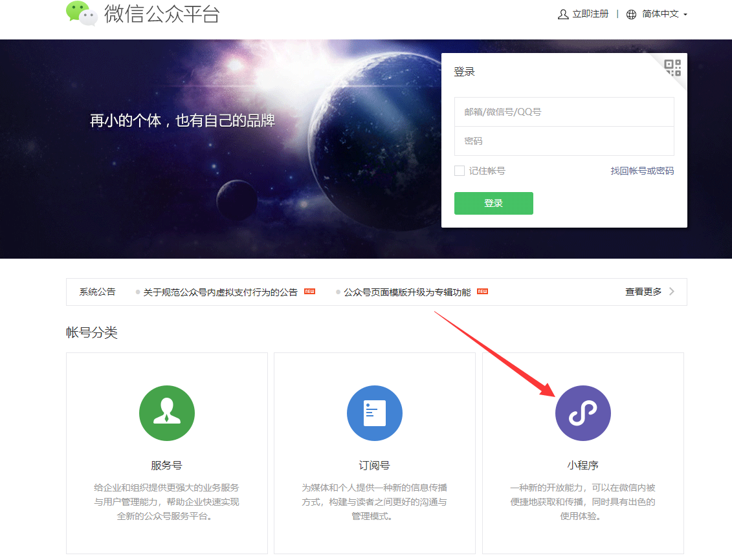Click the NEW badge after 虚拟支付行为的公告
This screenshot has width=732, height=560.
point(310,292)
